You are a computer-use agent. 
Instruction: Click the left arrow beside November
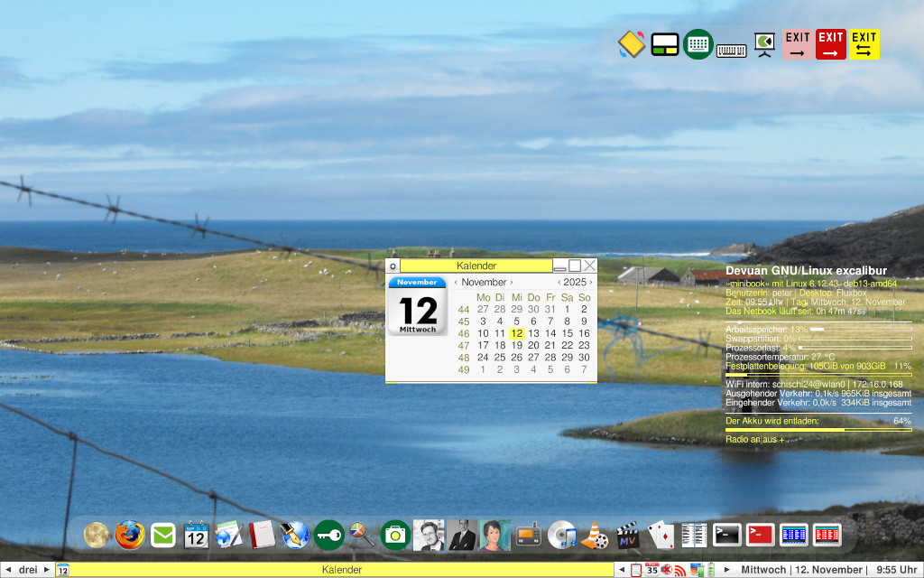click(457, 281)
